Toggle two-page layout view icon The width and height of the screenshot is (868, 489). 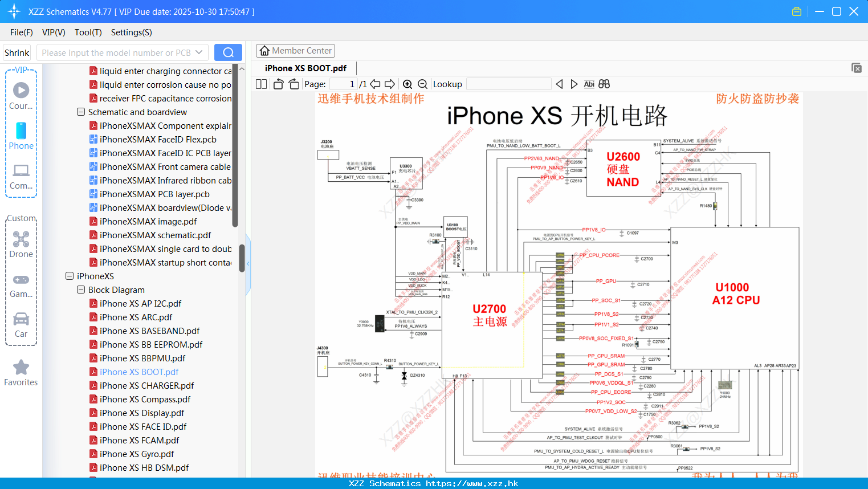pyautogui.click(x=261, y=84)
